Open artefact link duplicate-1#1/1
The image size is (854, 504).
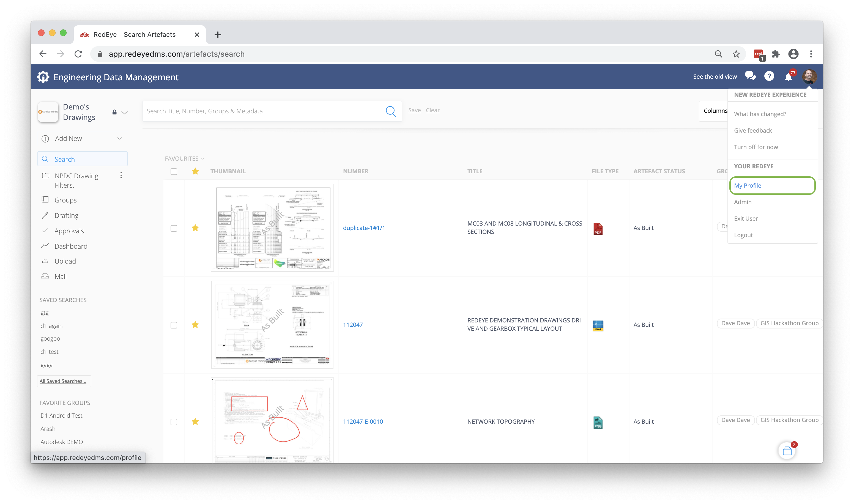(x=364, y=228)
